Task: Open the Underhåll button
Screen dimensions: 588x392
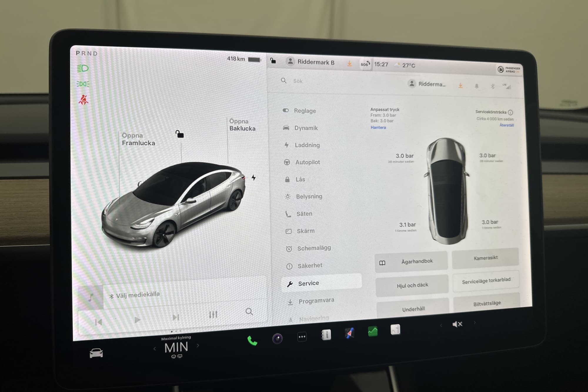Action: pyautogui.click(x=413, y=308)
